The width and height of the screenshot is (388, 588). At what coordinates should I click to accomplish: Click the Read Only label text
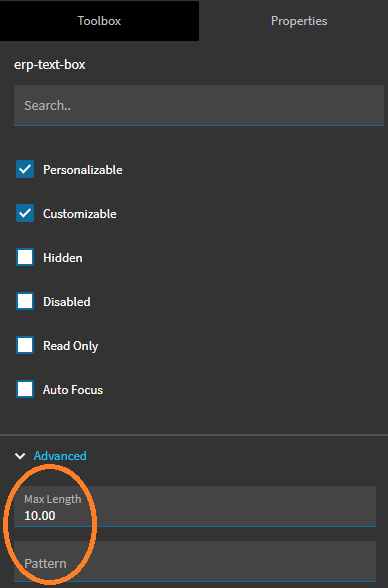[70, 346]
